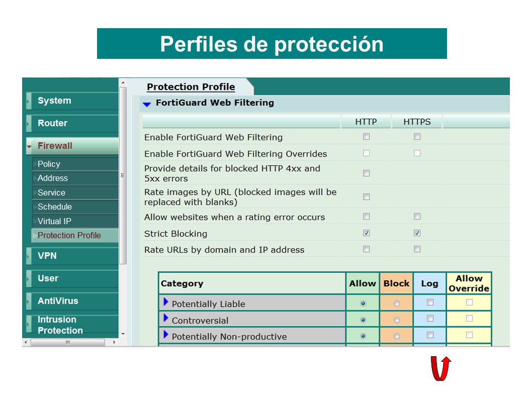The height and width of the screenshot is (399, 532).
Task: Enable Allow Override for Potentially Liable
Action: coord(469,302)
